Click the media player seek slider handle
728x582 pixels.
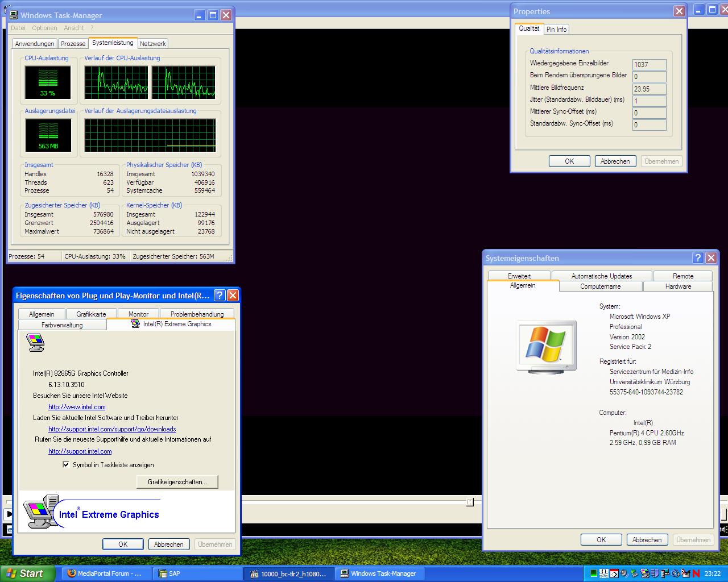pyautogui.click(x=470, y=502)
